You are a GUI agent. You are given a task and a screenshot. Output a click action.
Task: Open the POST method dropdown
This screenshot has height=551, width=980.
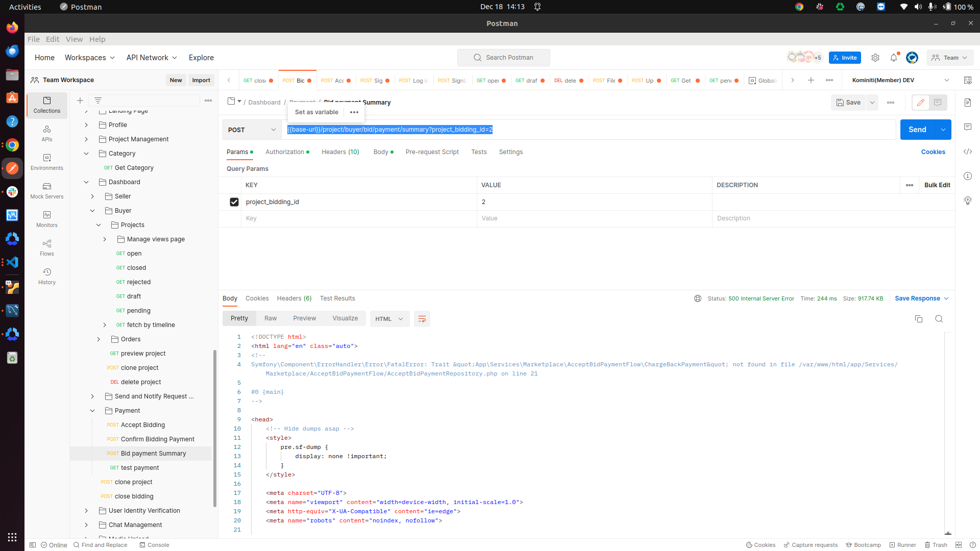[x=252, y=130]
